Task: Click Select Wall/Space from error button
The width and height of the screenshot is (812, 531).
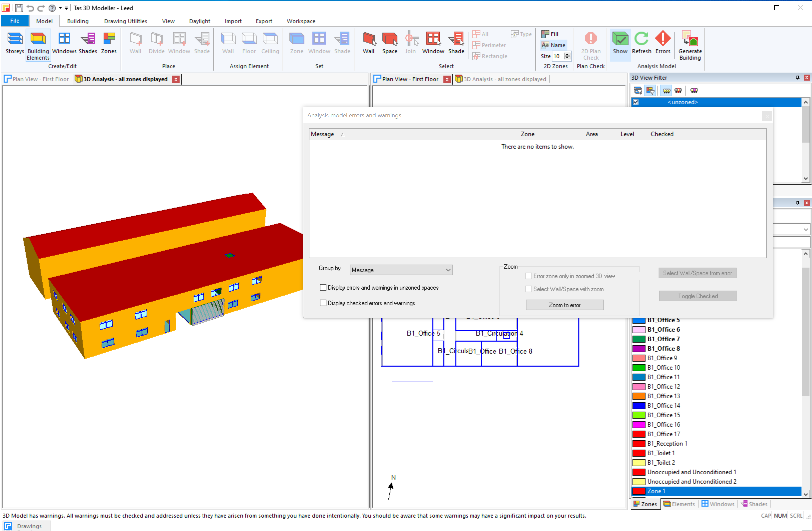Action: (x=698, y=273)
